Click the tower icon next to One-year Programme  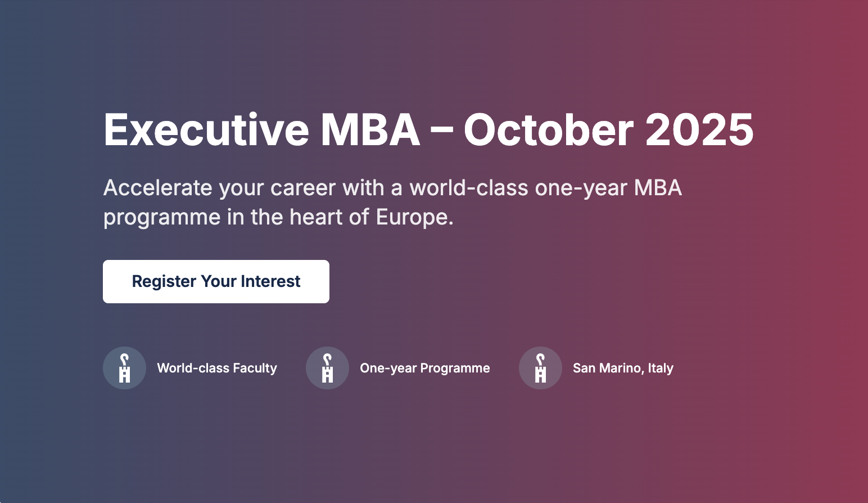[327, 368]
